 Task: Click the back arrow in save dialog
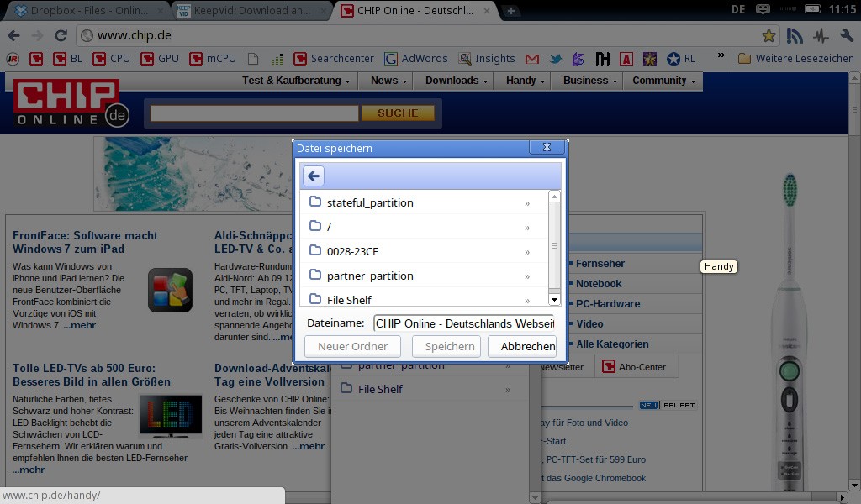pos(314,176)
